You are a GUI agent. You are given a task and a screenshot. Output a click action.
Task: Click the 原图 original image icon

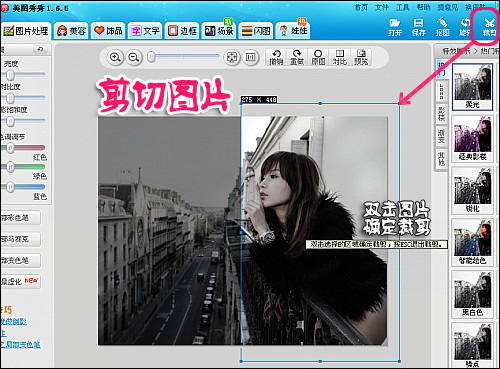pyautogui.click(x=318, y=57)
